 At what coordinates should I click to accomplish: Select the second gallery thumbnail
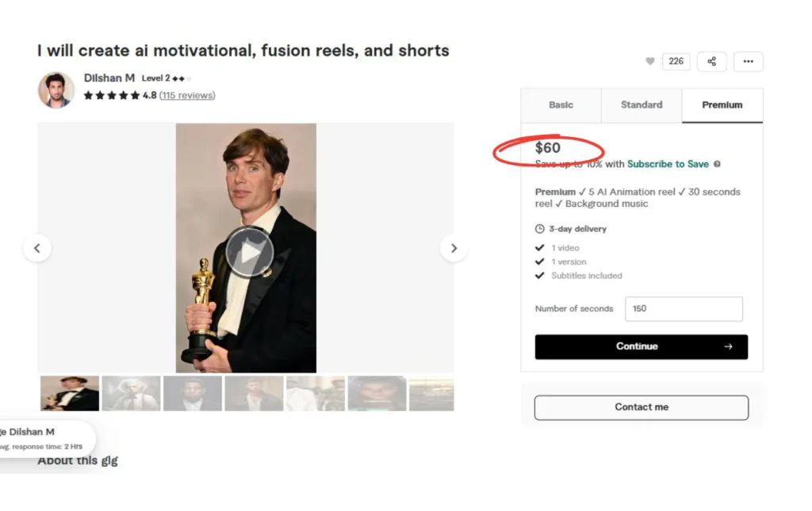click(131, 394)
